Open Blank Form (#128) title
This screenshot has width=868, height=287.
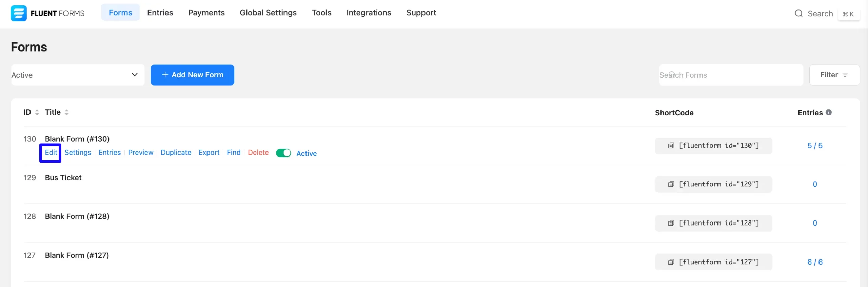(77, 216)
